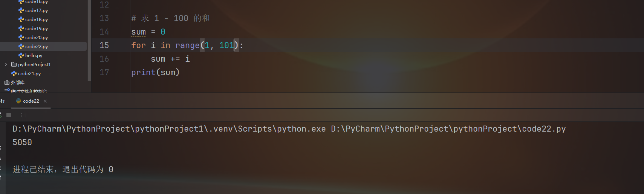This screenshot has height=194, width=644.
Task: Click the code22.py path link in console
Action: [448, 129]
